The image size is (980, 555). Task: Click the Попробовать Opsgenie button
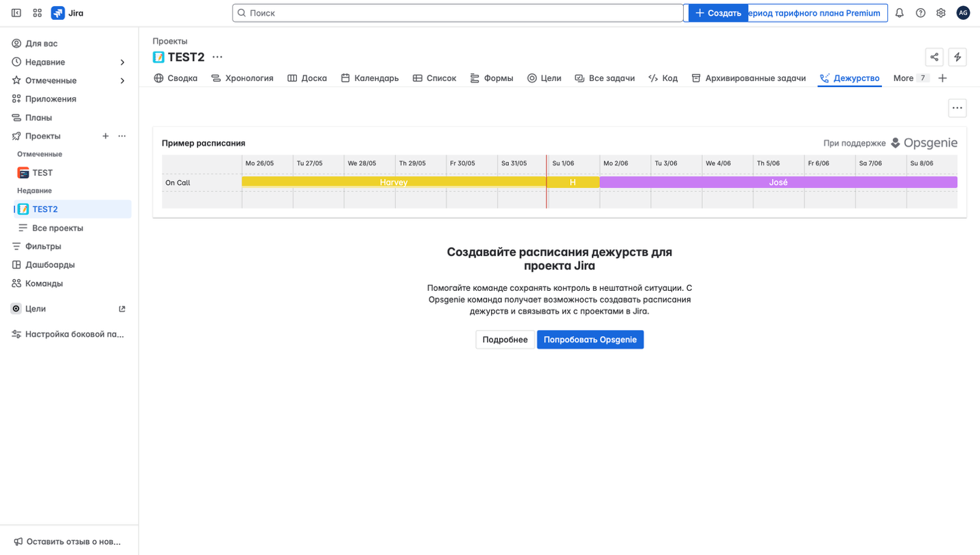590,339
